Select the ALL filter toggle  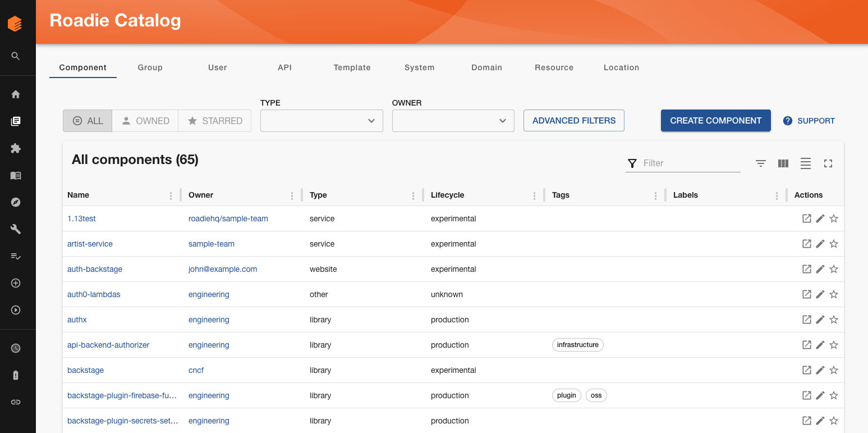point(88,121)
